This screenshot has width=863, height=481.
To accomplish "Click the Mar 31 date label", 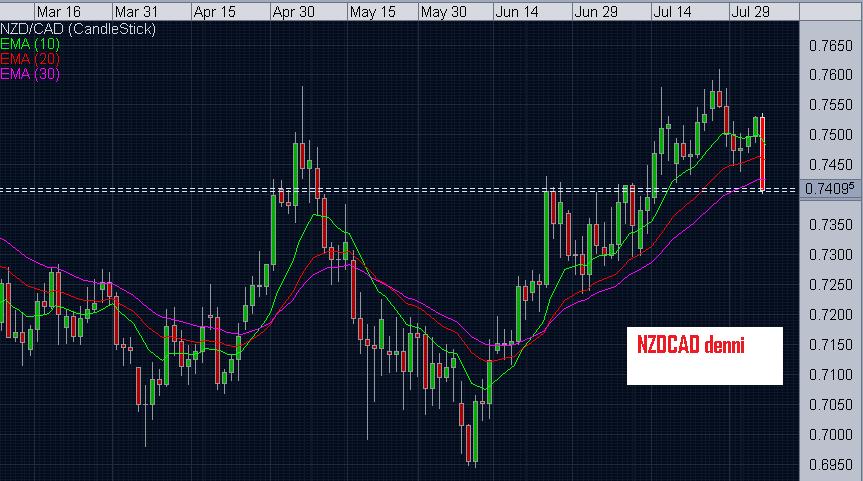I will point(136,12).
